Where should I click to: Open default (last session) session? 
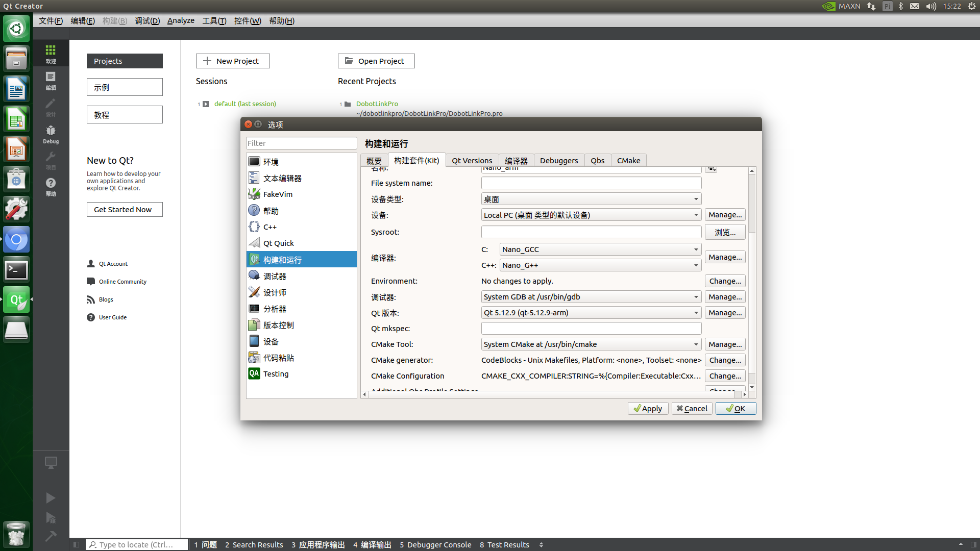tap(245, 104)
